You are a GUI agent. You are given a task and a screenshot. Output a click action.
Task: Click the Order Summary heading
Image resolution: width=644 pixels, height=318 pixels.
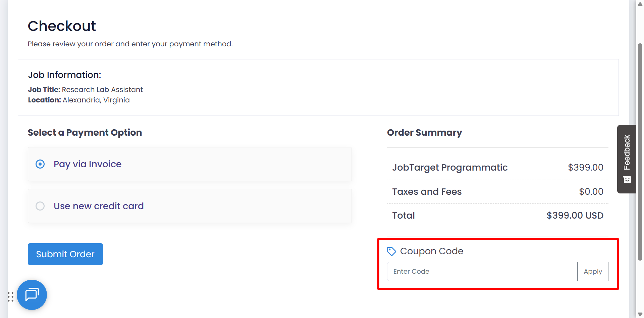[x=424, y=133]
